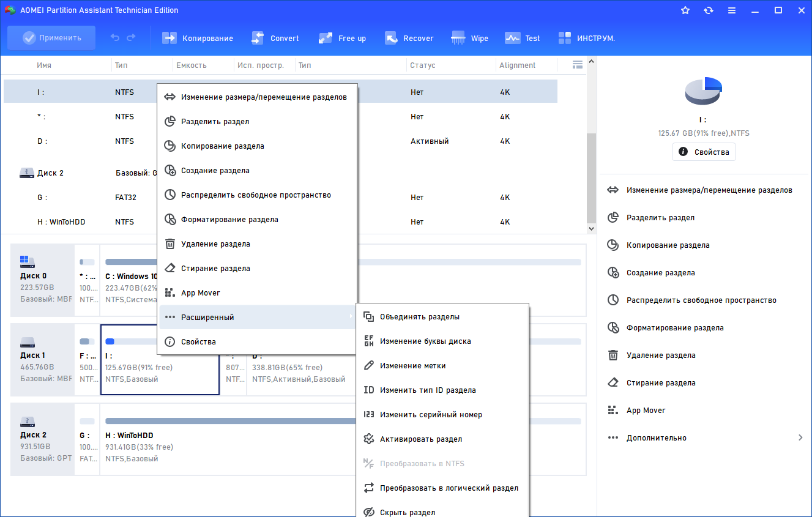Open the list view settings icon

click(577, 65)
